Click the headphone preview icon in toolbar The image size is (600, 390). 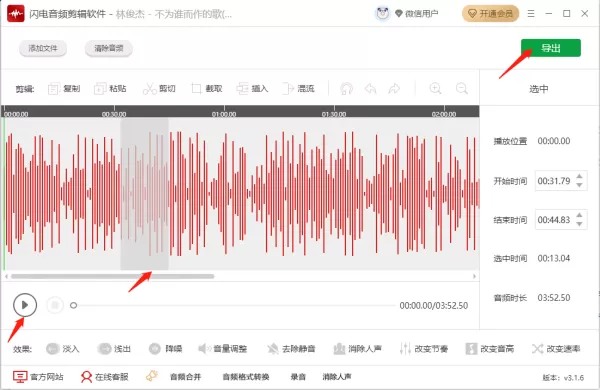click(x=346, y=89)
